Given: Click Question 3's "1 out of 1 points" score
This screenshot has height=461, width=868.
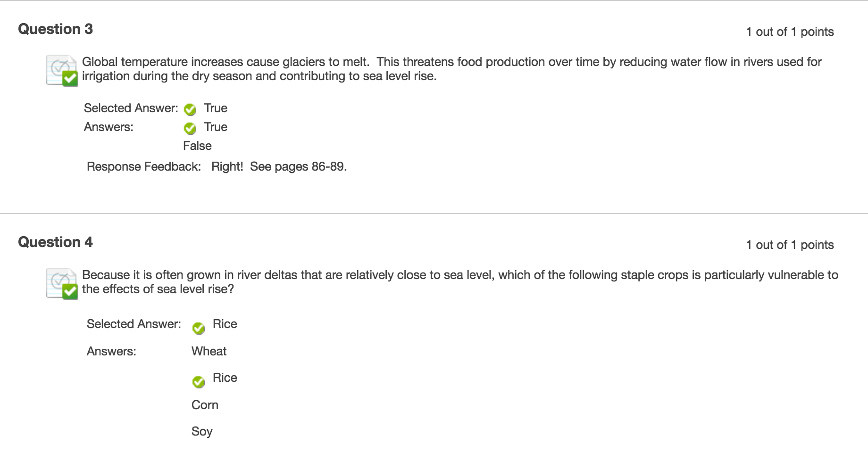Looking at the screenshot, I should [x=790, y=32].
